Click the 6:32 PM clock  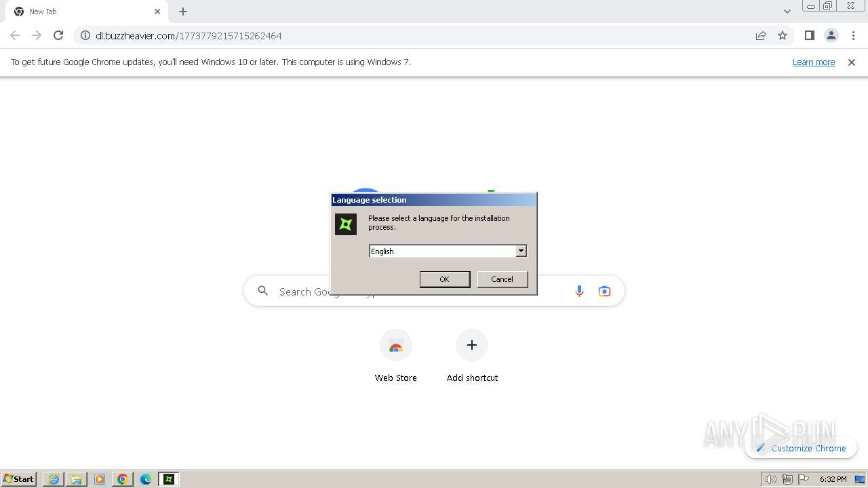(x=833, y=479)
